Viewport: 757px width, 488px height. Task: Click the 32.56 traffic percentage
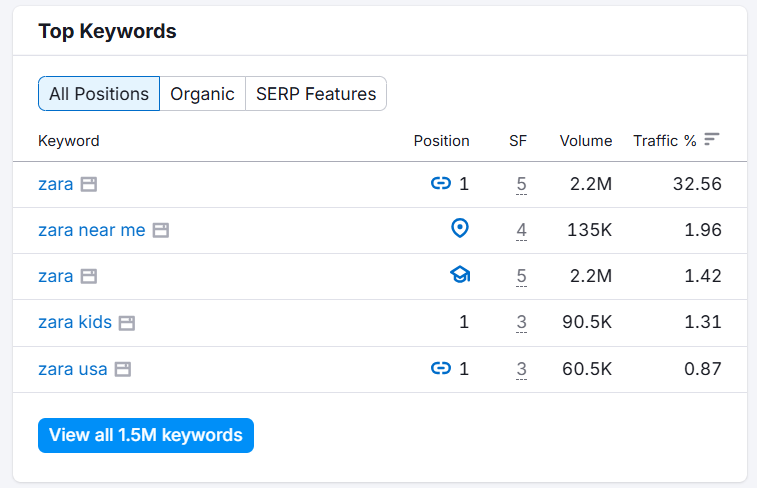pos(697,184)
